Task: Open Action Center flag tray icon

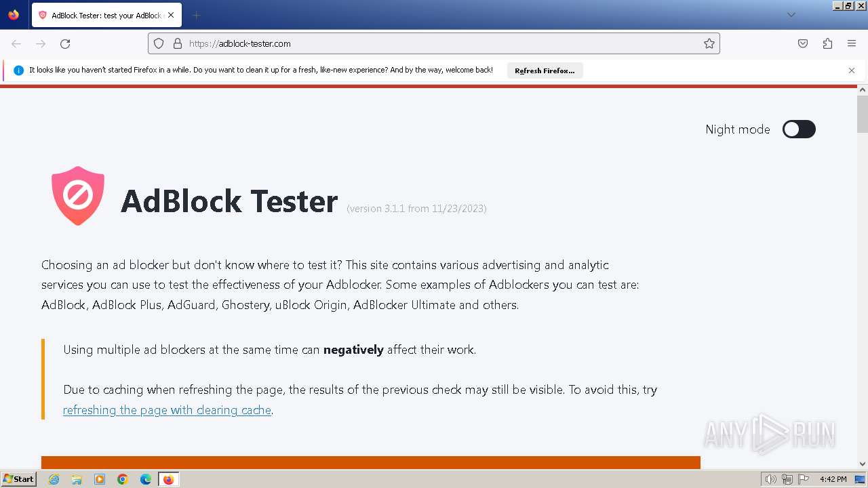Action: 804,479
